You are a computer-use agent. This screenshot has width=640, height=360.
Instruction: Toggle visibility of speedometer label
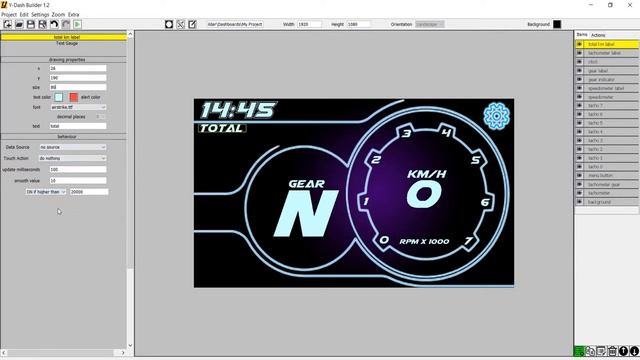pyautogui.click(x=579, y=88)
